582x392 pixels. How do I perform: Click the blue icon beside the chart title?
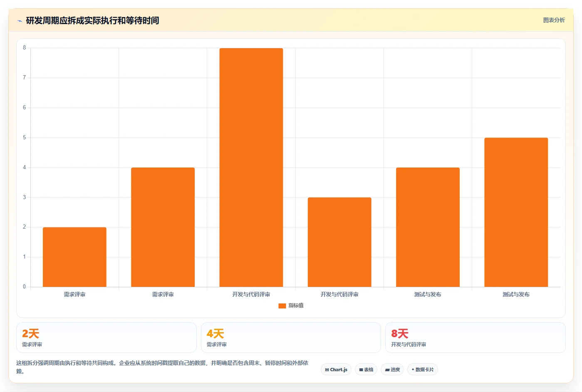pyautogui.click(x=20, y=21)
